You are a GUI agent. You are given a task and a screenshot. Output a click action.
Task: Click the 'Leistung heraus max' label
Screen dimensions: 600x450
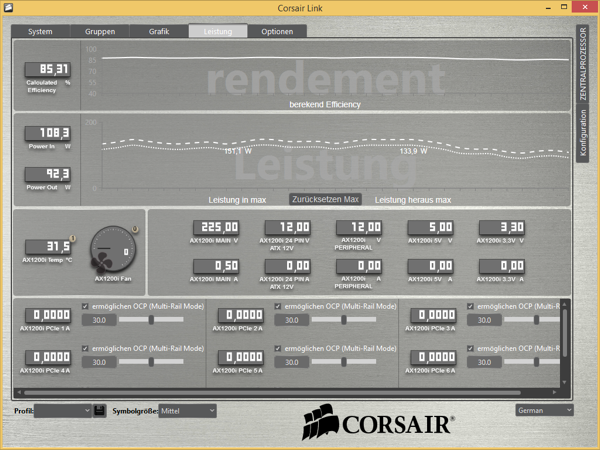coord(413,200)
